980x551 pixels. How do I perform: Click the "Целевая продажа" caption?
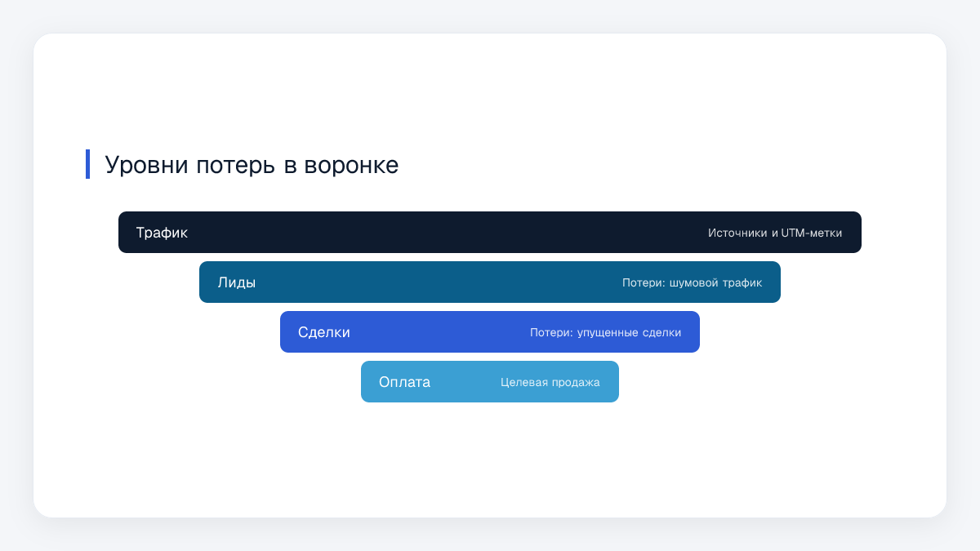tap(550, 382)
